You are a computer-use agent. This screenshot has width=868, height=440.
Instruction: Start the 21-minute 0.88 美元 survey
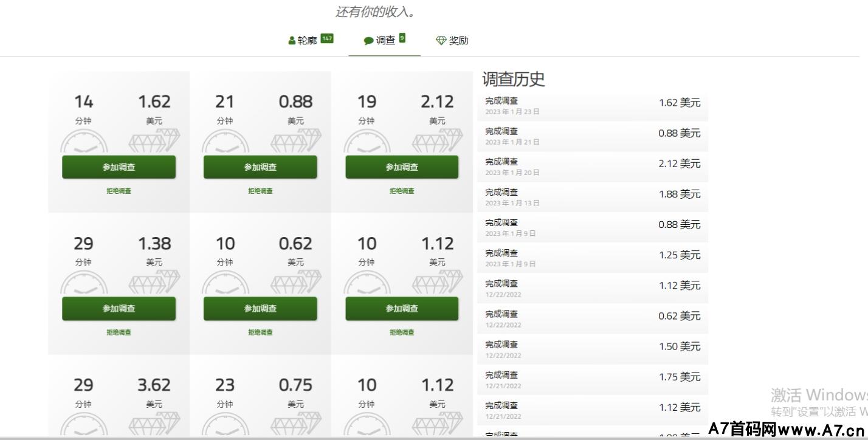tap(260, 167)
